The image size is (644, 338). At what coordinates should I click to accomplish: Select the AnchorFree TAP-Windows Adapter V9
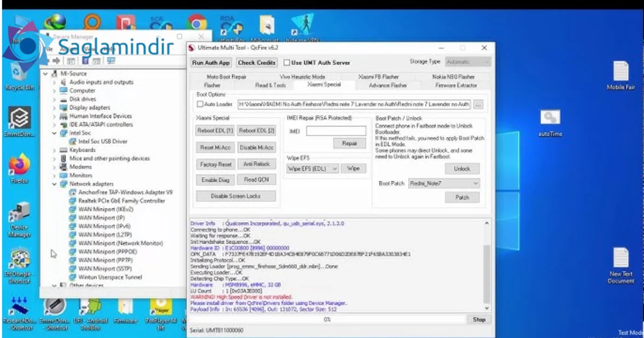[121, 192]
